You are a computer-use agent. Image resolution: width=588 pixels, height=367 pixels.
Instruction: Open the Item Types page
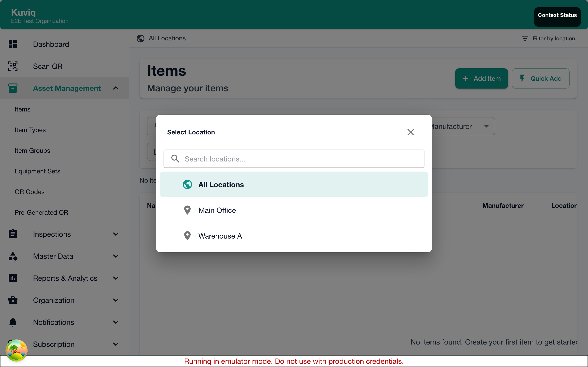point(30,130)
